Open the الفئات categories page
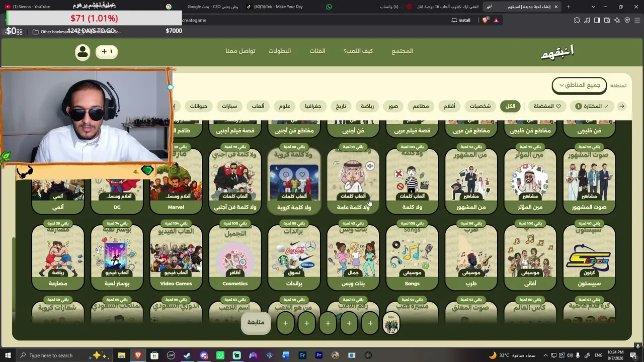This screenshot has height=362, width=644. point(317,51)
